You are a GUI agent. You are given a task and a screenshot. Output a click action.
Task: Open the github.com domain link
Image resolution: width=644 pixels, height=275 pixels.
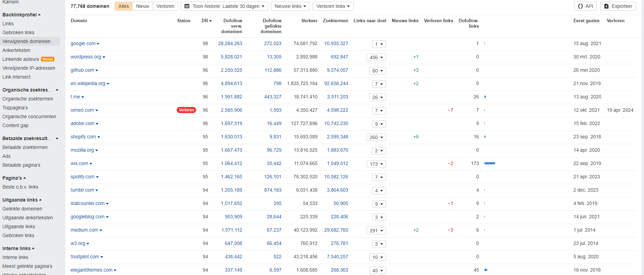[82, 70]
